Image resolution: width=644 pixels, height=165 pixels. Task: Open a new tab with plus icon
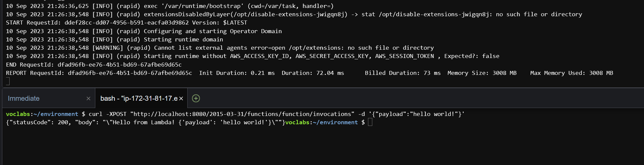(x=196, y=98)
